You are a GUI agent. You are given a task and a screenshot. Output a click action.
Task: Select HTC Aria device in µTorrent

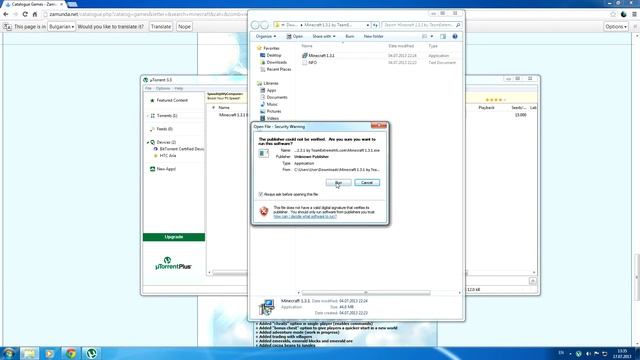click(165, 156)
